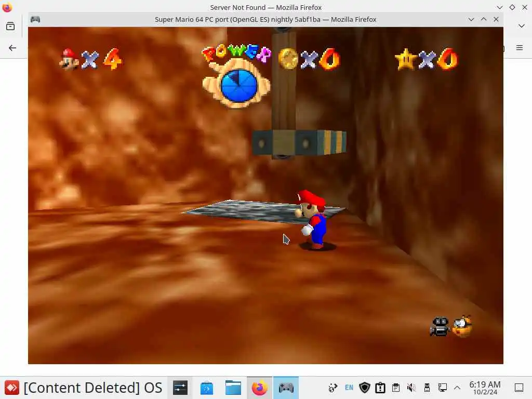Click the update notifier tray icon
This screenshot has height=399, width=532.
tap(333, 388)
